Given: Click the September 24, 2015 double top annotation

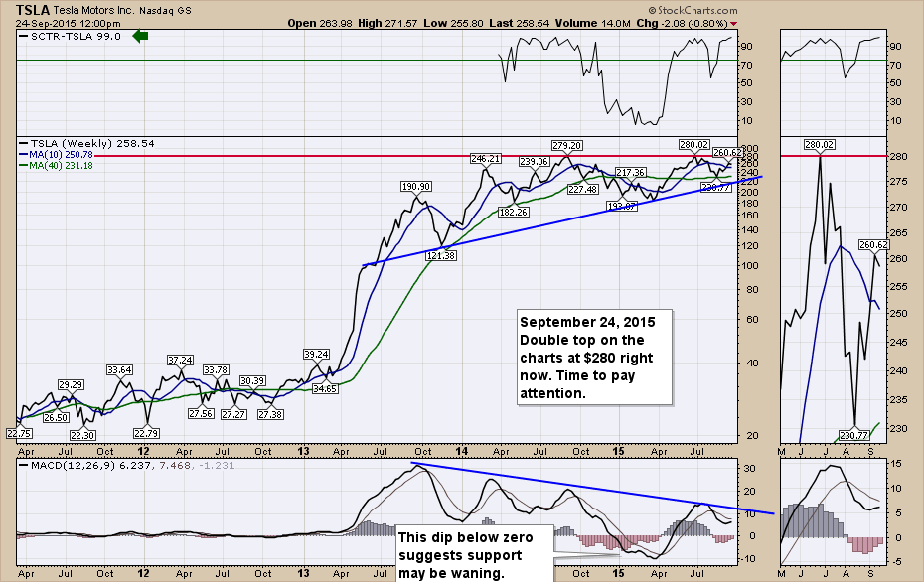Looking at the screenshot, I should coord(594,358).
